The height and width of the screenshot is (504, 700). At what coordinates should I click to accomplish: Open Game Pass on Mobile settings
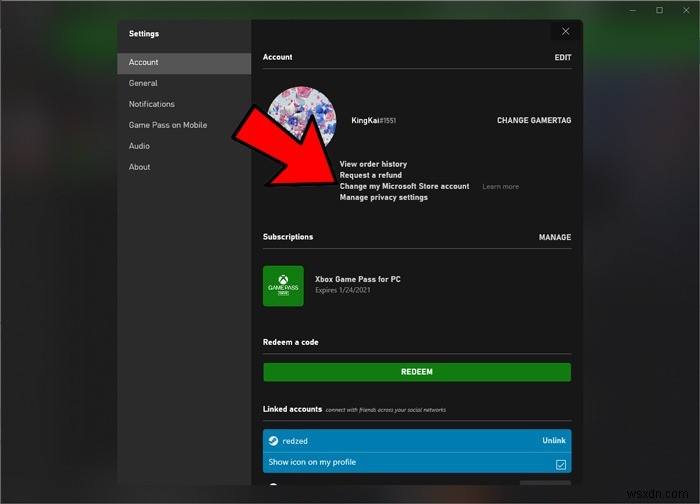point(184,125)
